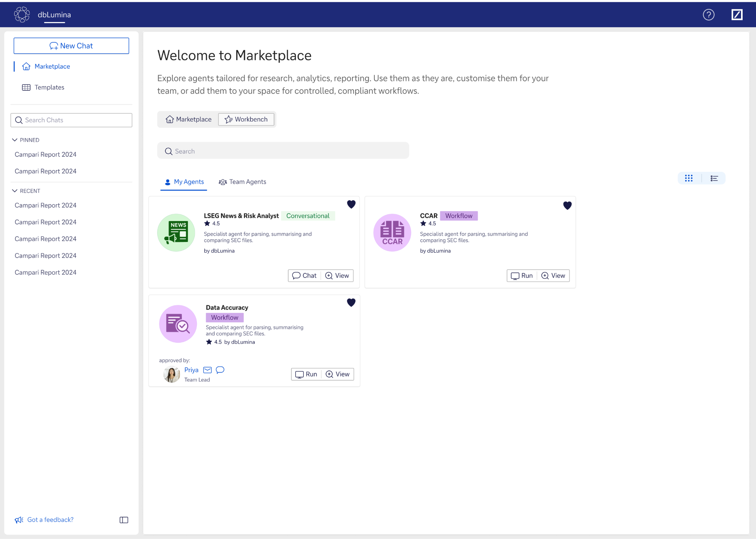Open second pinned Campari Report 2024
756x539 pixels.
coord(45,171)
